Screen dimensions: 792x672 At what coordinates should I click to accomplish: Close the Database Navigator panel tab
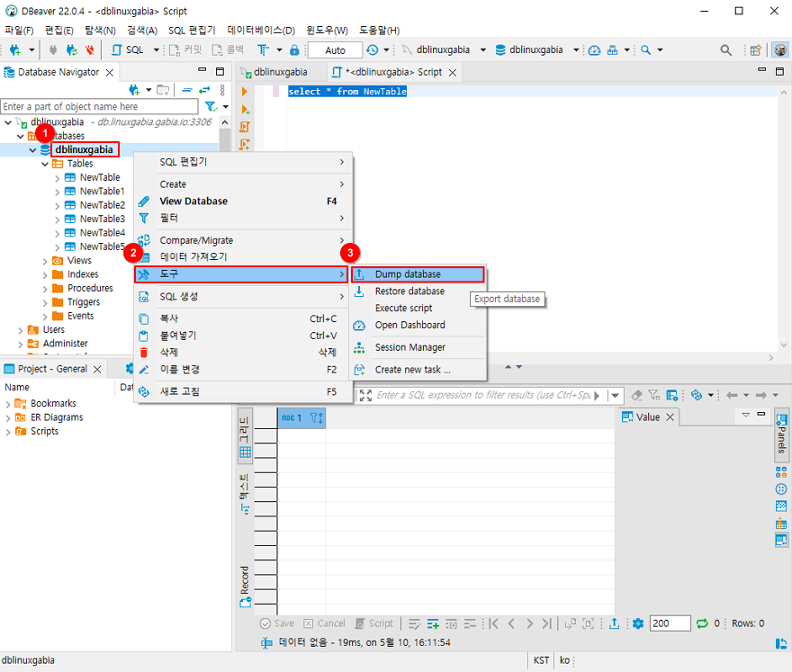pos(110,73)
